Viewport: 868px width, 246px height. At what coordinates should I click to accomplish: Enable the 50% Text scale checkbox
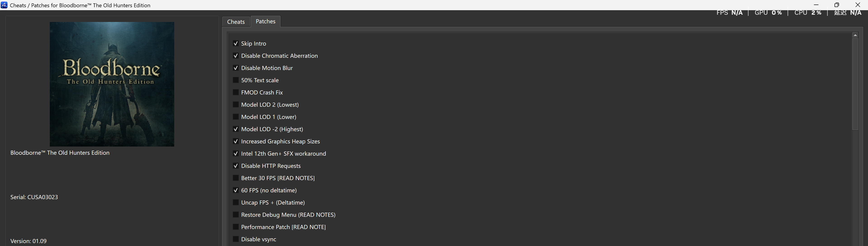click(236, 80)
